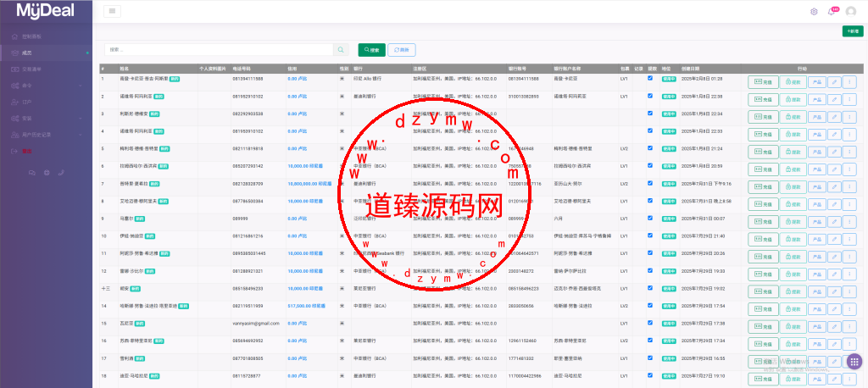Screen dimensions: 868x388
Task: Click 产品 button for row 081394111588
Action: click(816, 82)
